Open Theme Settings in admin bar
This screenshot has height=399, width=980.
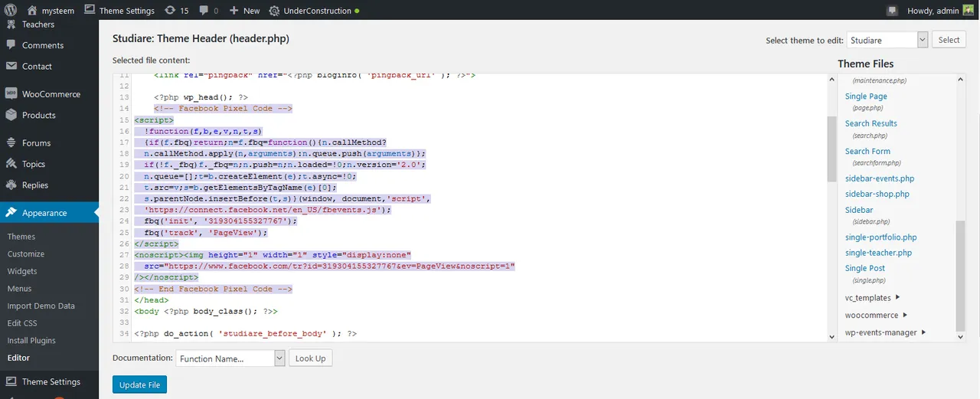point(119,11)
